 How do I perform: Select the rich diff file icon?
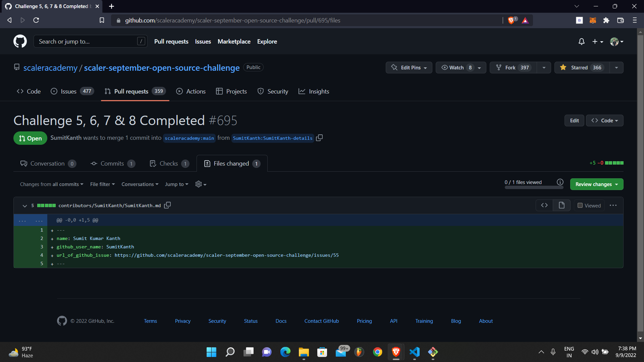561,205
